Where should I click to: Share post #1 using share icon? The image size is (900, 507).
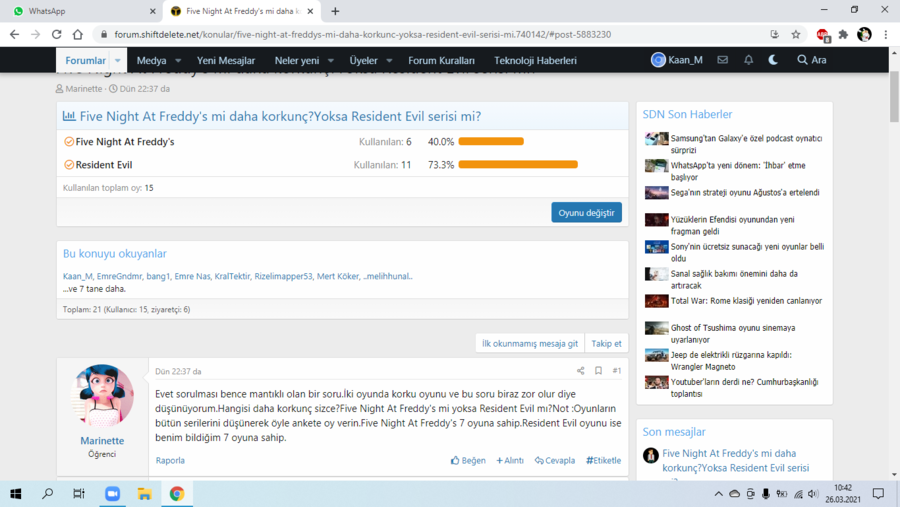pos(580,371)
